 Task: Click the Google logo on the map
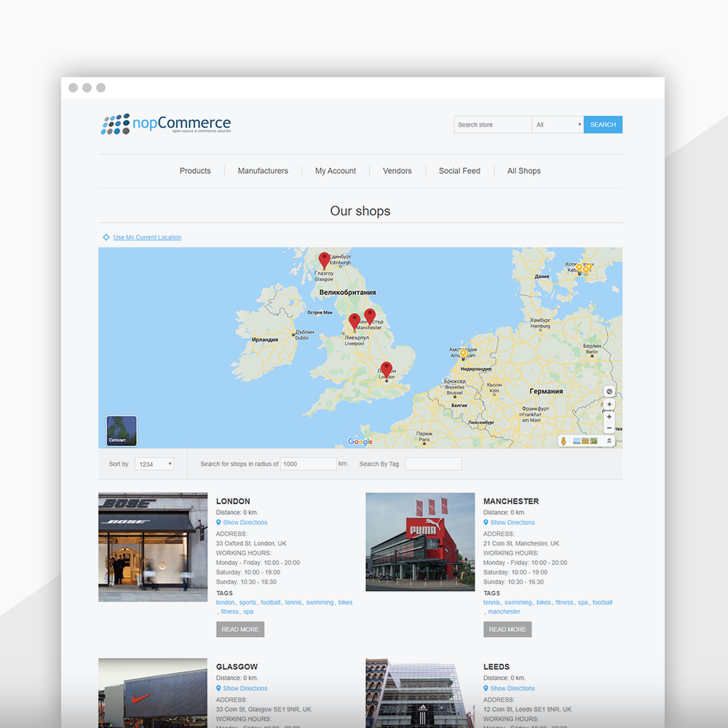360,442
